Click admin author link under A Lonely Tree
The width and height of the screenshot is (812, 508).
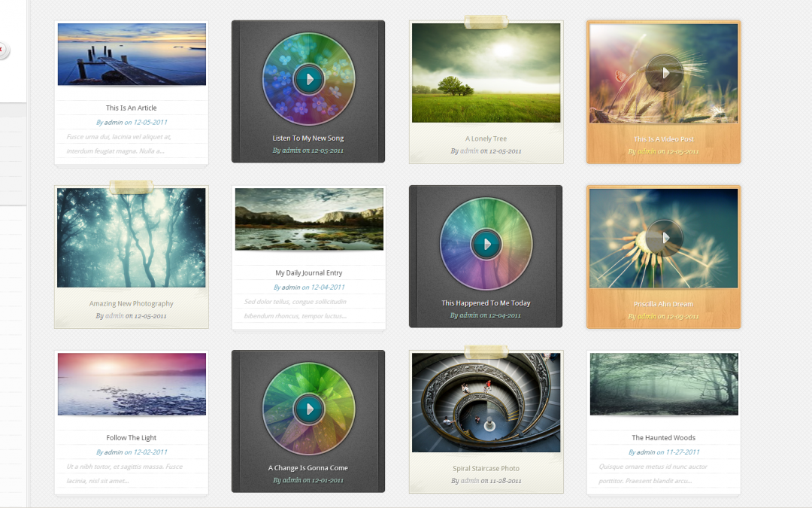pos(469,151)
